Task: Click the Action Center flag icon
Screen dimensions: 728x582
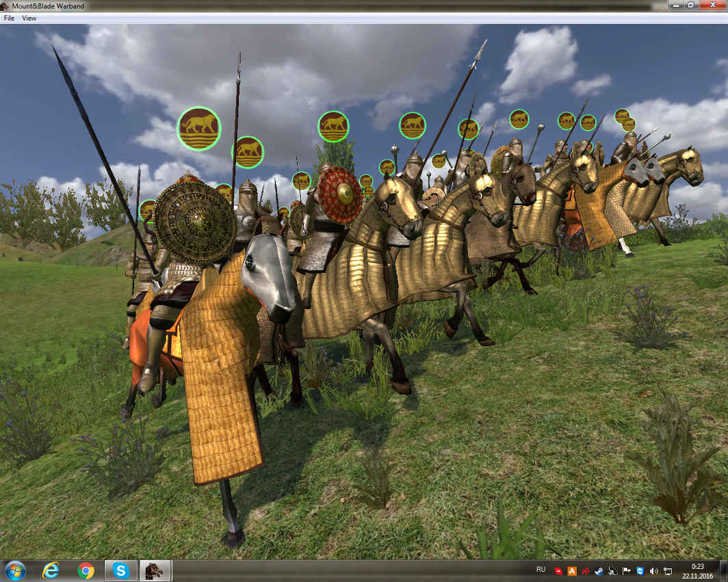Action: [x=627, y=570]
